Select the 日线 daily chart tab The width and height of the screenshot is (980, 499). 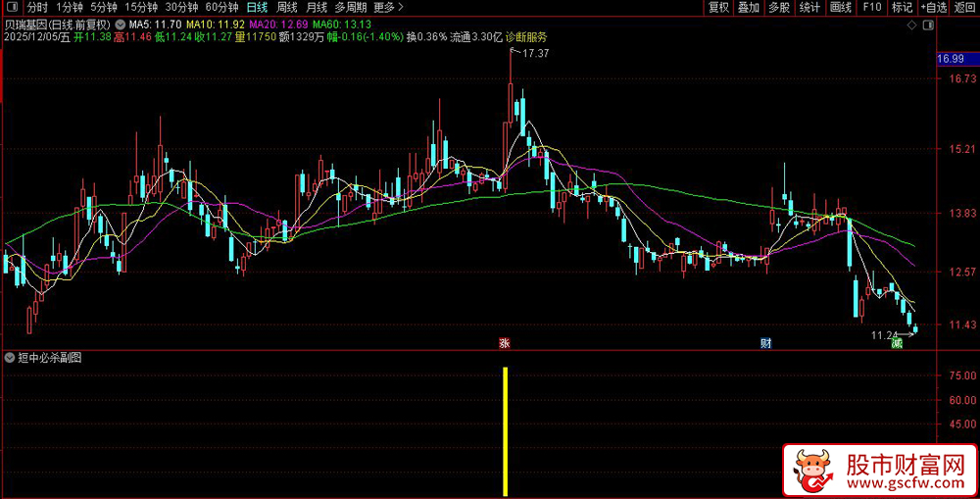coord(257,8)
